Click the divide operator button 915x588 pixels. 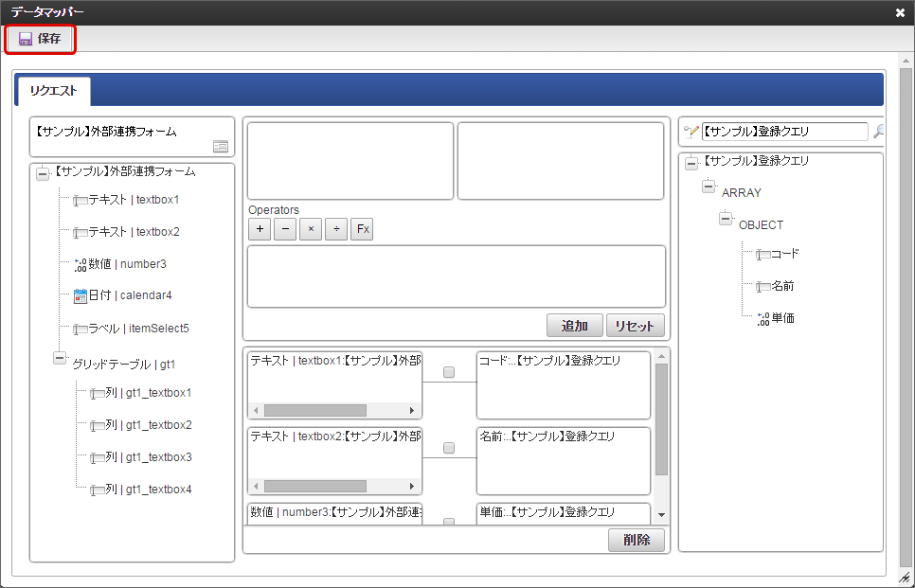click(x=336, y=229)
